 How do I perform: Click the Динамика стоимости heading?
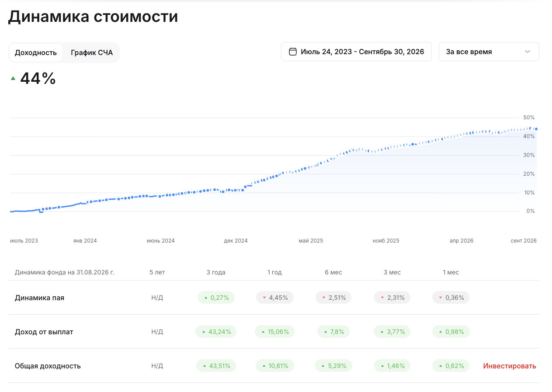93,17
